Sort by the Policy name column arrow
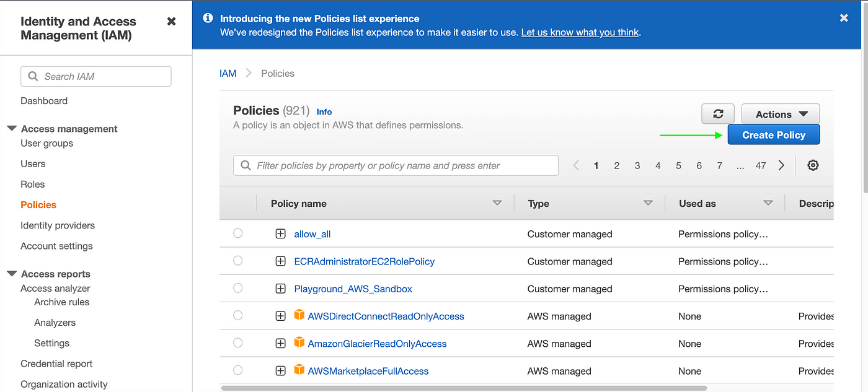868x392 pixels. click(x=497, y=203)
